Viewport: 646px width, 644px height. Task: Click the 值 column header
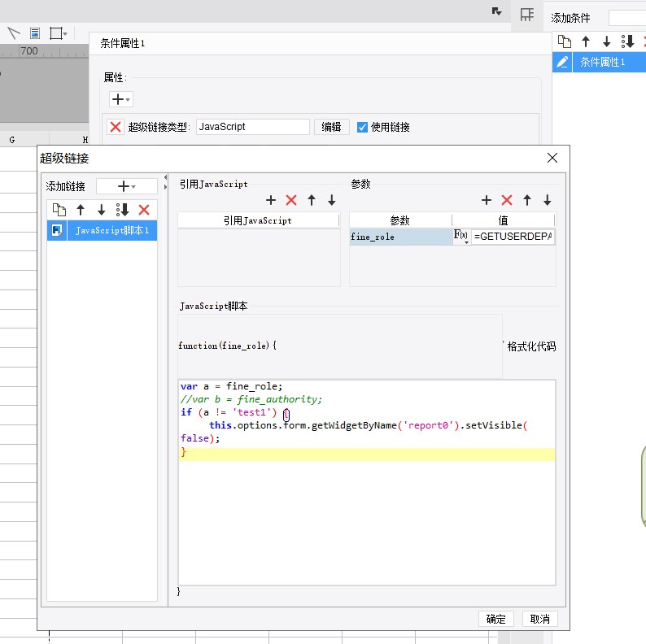pyautogui.click(x=503, y=220)
